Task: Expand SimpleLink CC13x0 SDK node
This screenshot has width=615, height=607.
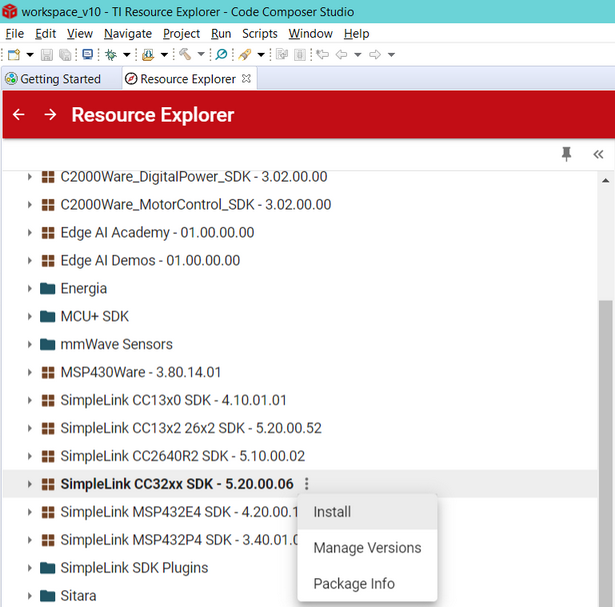Action: click(29, 400)
